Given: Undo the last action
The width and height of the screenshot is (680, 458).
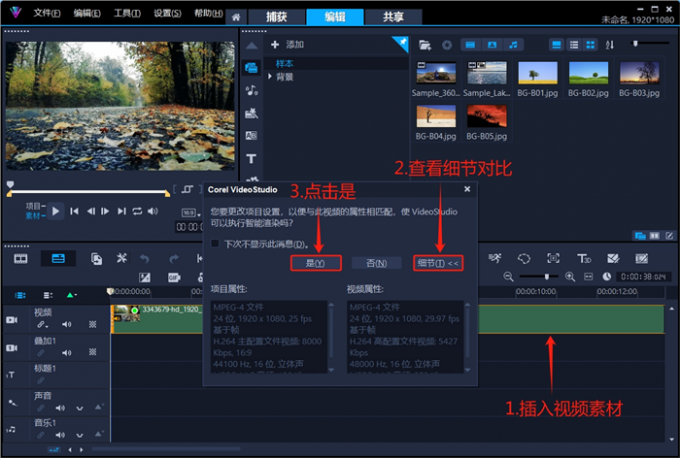Looking at the screenshot, I should (x=144, y=259).
